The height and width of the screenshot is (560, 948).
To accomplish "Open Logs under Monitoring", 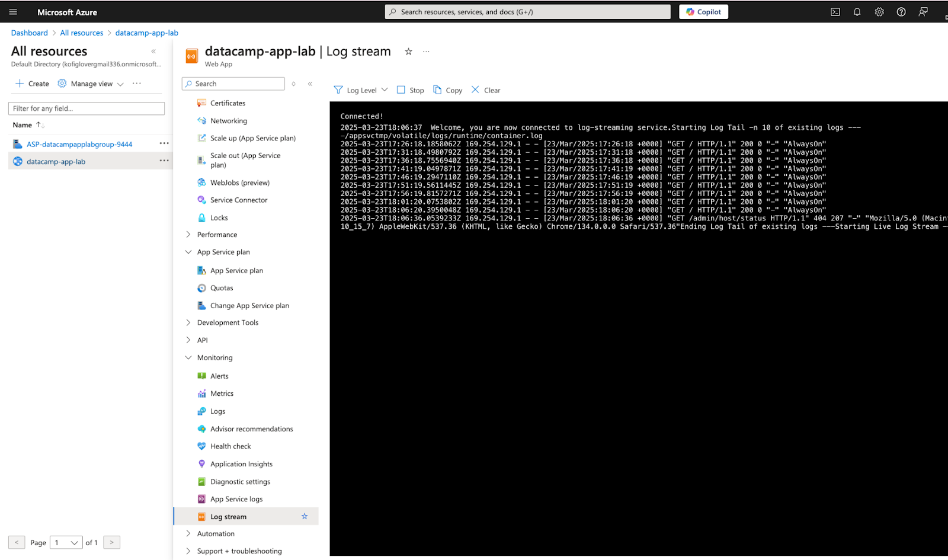I will pyautogui.click(x=217, y=411).
